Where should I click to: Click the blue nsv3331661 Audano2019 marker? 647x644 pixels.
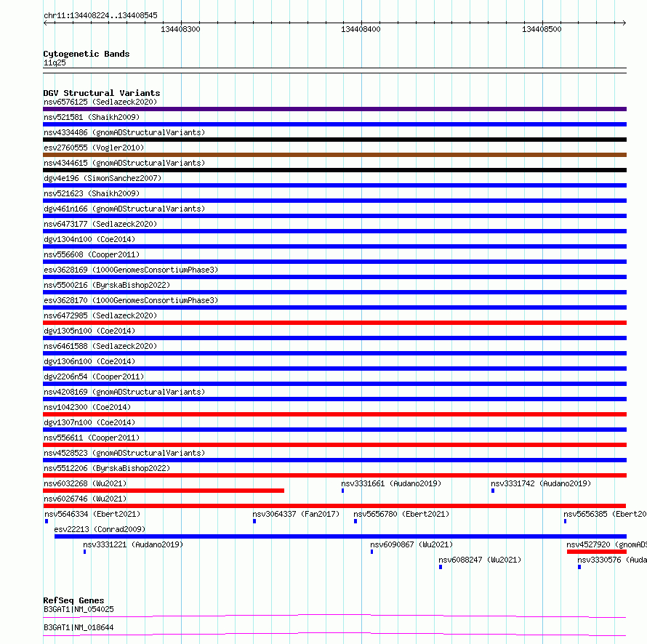click(x=343, y=491)
